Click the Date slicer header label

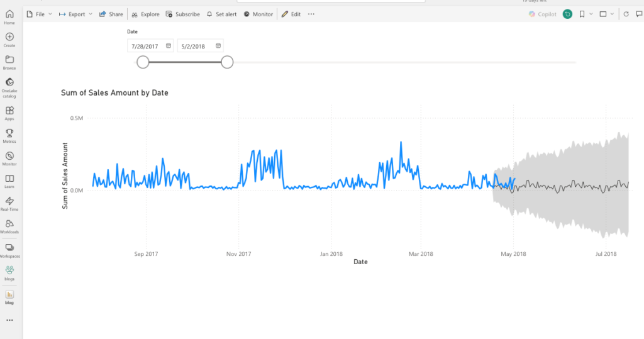pos(132,31)
